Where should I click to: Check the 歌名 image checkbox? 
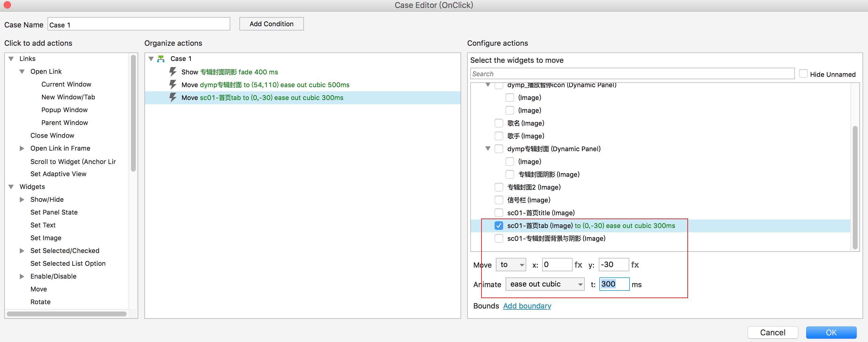(x=499, y=123)
